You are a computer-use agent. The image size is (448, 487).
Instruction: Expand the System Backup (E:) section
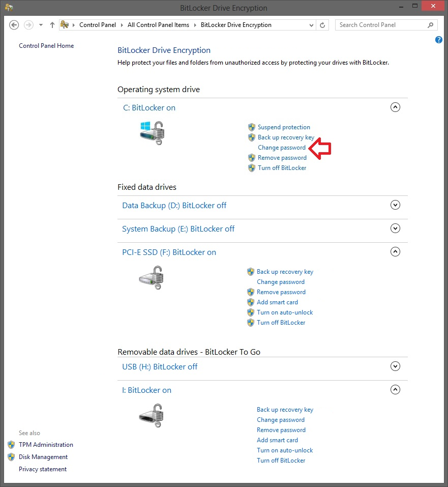[395, 228]
